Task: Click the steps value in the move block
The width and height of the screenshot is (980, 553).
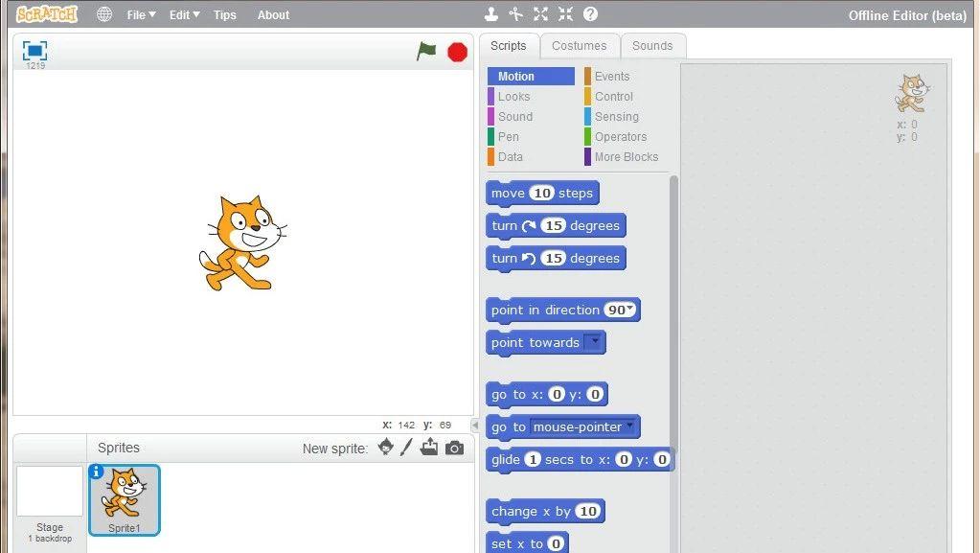Action: point(542,193)
